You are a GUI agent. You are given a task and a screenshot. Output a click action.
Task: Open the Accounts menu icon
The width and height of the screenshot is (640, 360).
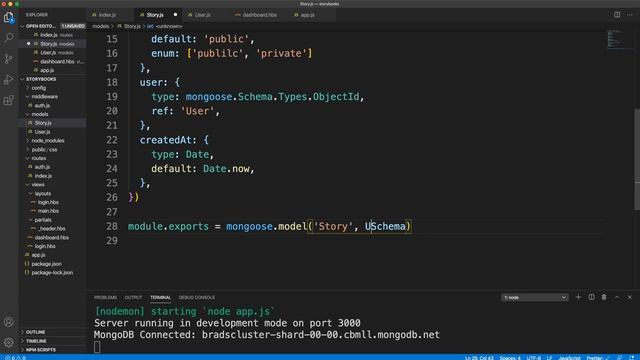[9, 322]
